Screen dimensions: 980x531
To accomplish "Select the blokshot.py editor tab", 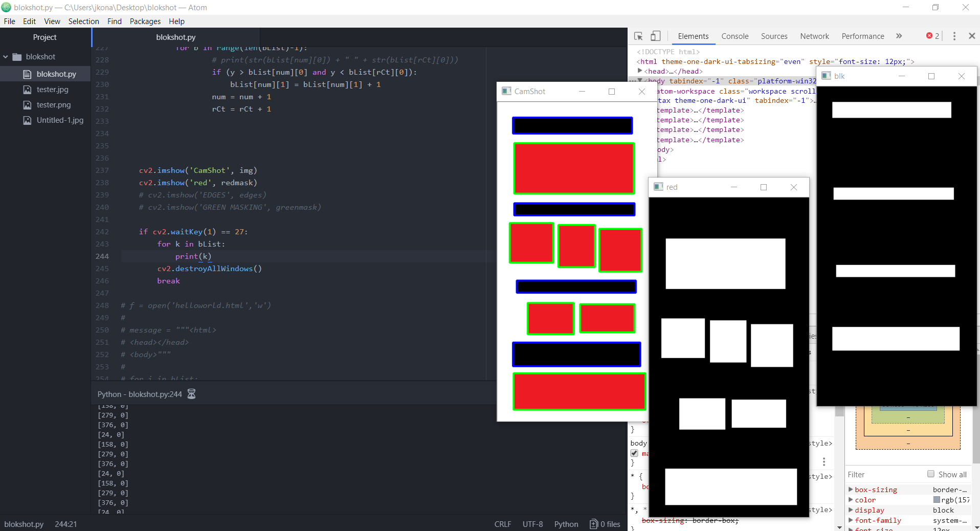I will click(176, 37).
